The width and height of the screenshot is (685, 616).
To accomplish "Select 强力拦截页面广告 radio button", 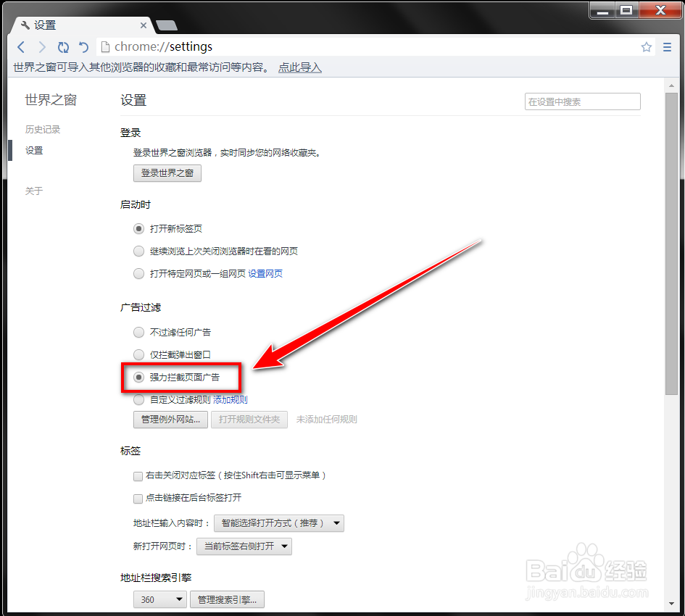I will [x=138, y=377].
